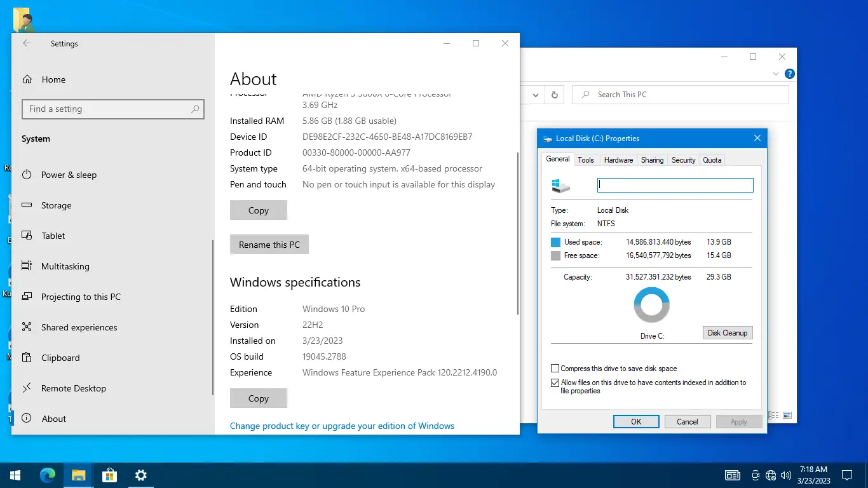Select Projecting to this PC
Screen dimensions: 868x488
79,297
